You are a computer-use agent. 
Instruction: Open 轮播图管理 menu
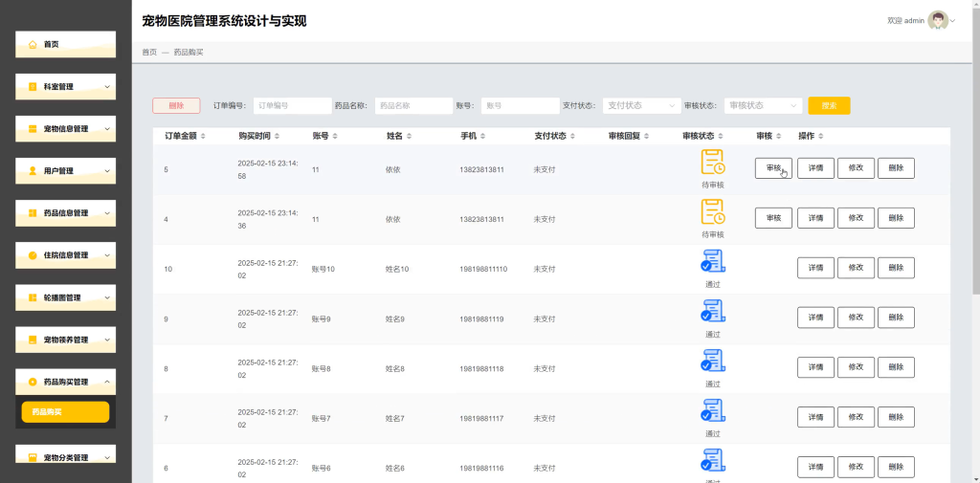pos(66,297)
